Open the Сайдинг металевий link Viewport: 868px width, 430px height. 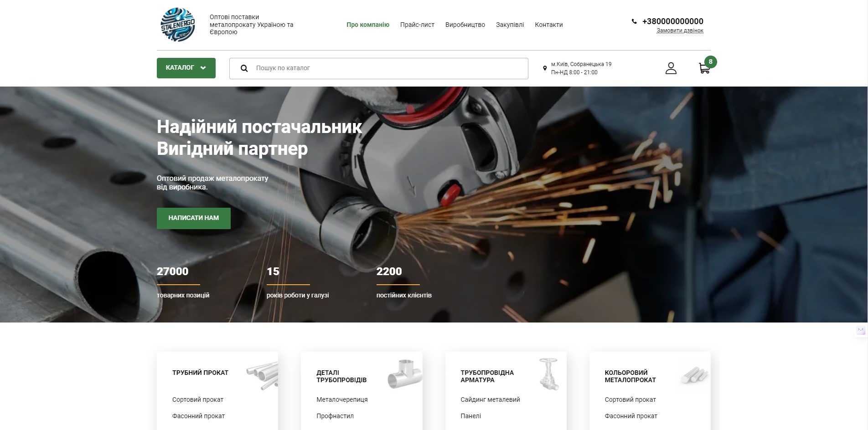[490, 399]
